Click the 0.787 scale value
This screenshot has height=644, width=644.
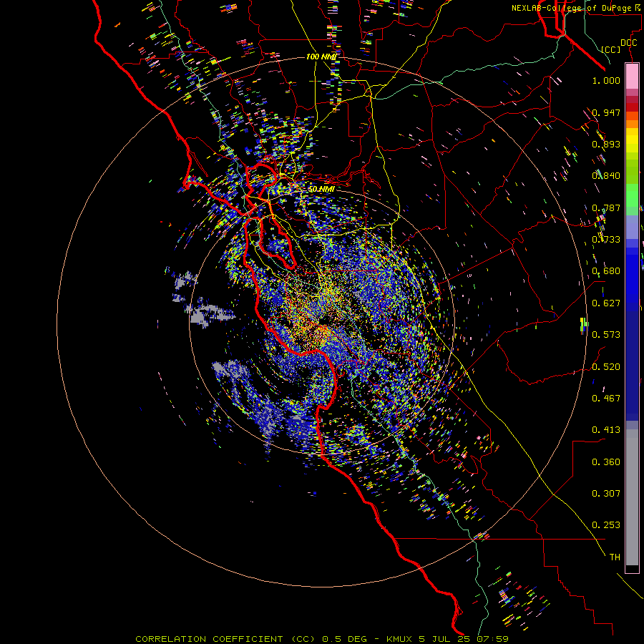[x=606, y=208]
